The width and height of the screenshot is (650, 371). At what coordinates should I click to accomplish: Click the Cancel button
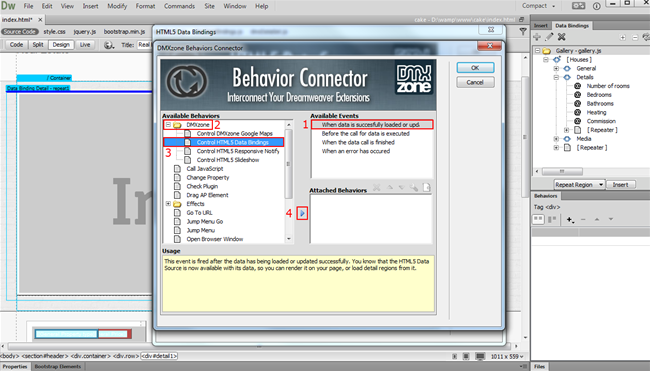click(475, 82)
